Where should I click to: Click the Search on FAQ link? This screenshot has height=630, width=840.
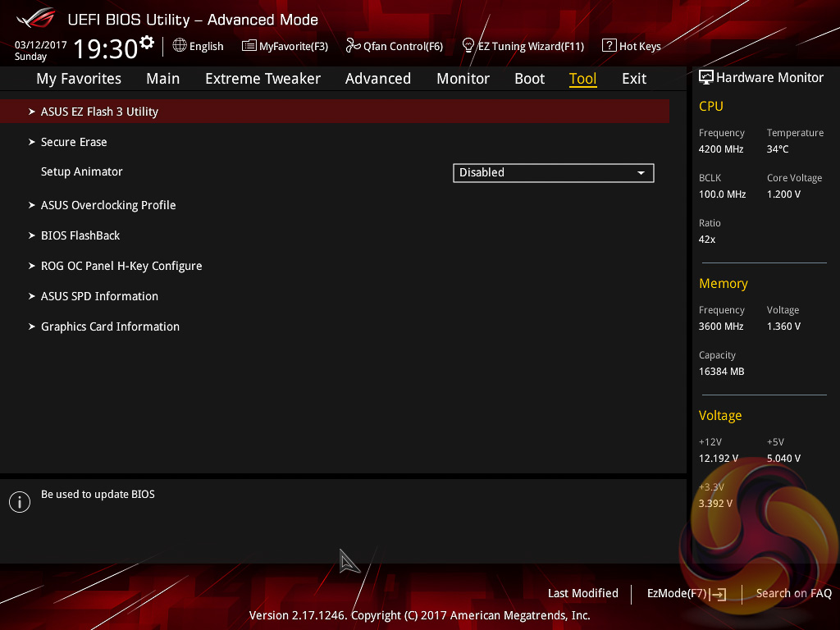pyautogui.click(x=794, y=594)
